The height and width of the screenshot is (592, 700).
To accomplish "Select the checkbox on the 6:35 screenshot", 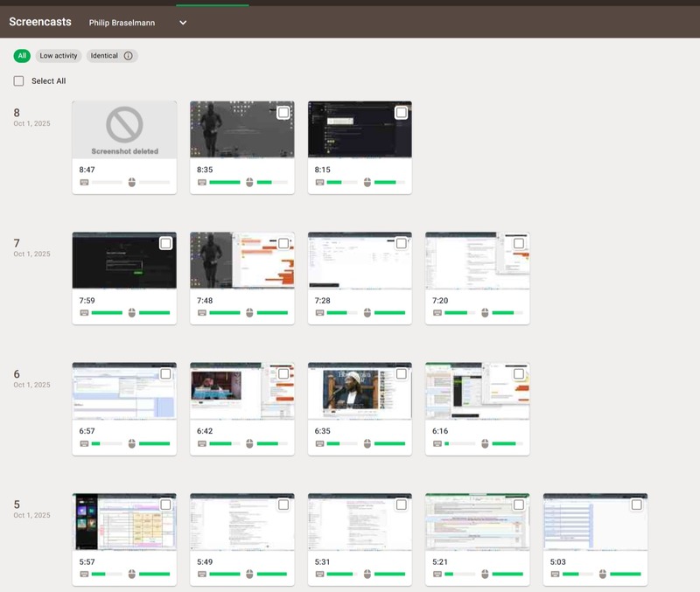I will 401,374.
